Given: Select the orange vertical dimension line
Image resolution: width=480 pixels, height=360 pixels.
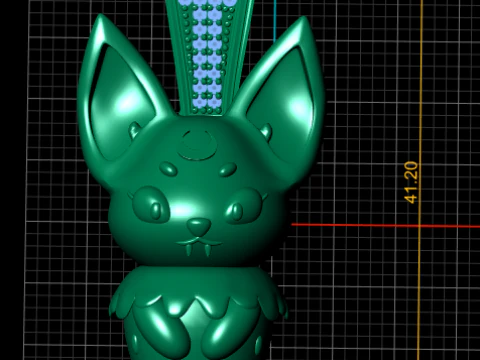Looking at the screenshot, I should coord(421,180).
